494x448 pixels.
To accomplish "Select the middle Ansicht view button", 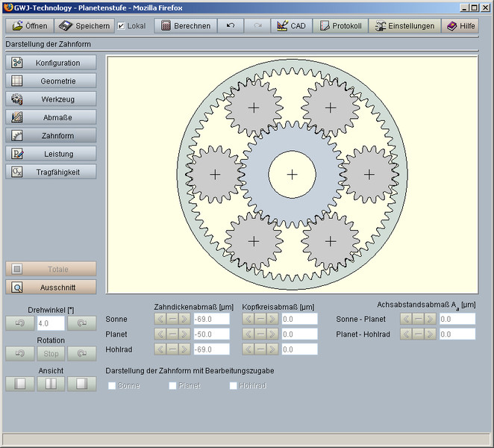I will (51, 384).
